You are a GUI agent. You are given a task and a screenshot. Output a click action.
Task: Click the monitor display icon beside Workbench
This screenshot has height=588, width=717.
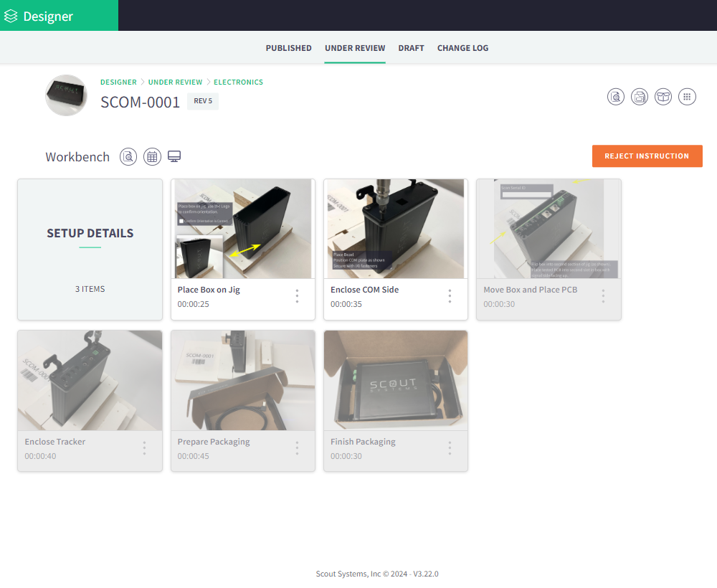pos(174,156)
